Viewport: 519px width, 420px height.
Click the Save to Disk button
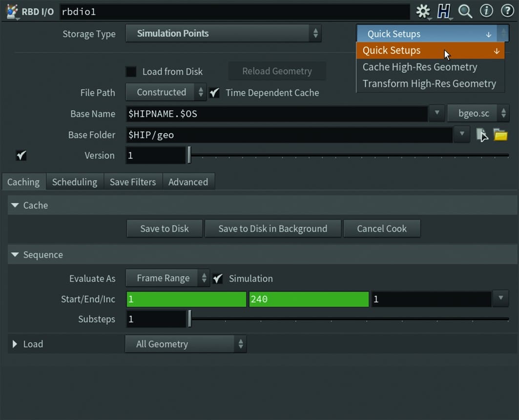pyautogui.click(x=165, y=229)
